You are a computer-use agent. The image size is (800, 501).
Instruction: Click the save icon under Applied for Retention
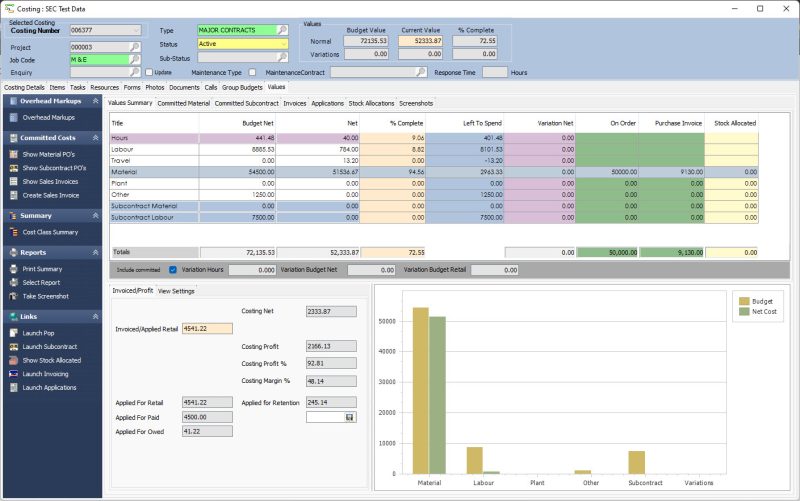tap(349, 417)
